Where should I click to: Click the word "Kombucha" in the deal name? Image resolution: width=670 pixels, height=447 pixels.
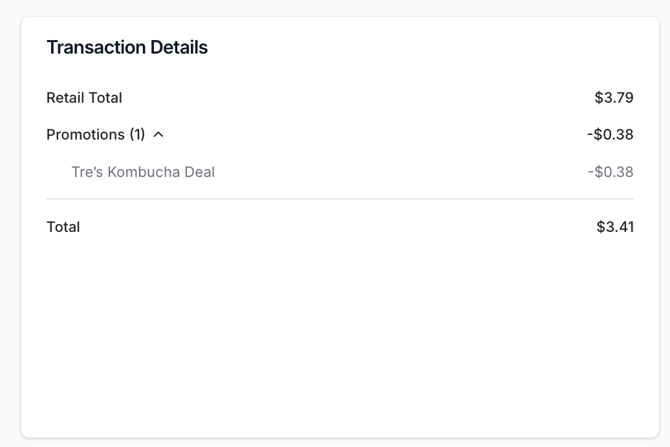click(143, 172)
